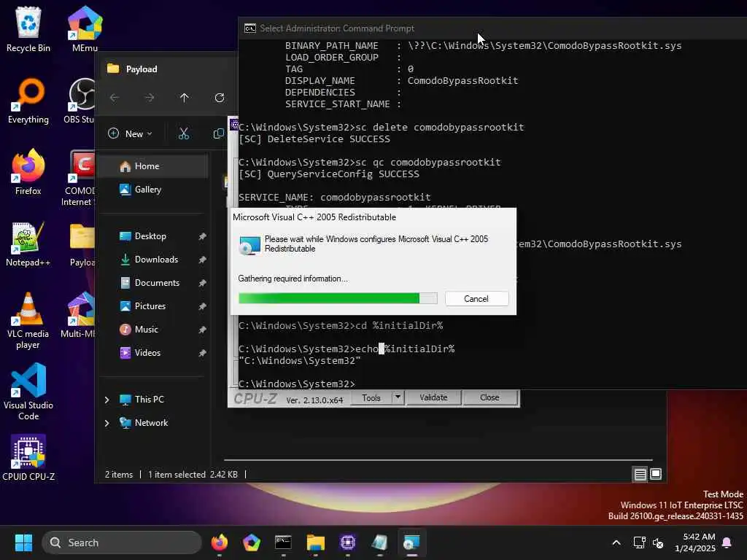Cut the selected item in Explorer
747x560 pixels.
tap(183, 134)
